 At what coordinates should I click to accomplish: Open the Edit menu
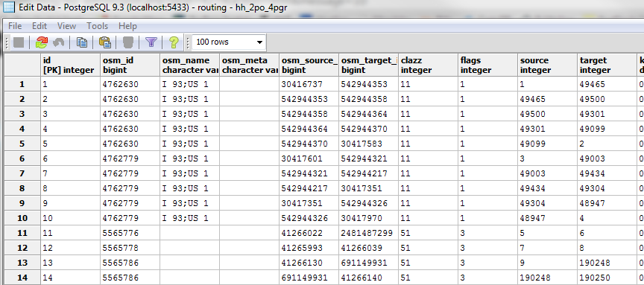(x=40, y=26)
